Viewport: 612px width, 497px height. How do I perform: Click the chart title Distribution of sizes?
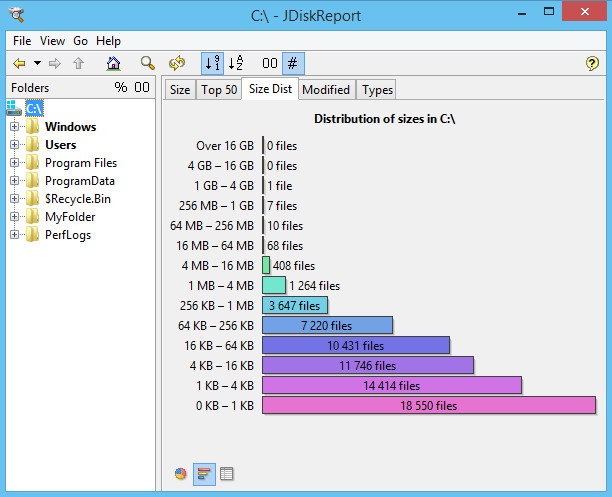[x=384, y=119]
